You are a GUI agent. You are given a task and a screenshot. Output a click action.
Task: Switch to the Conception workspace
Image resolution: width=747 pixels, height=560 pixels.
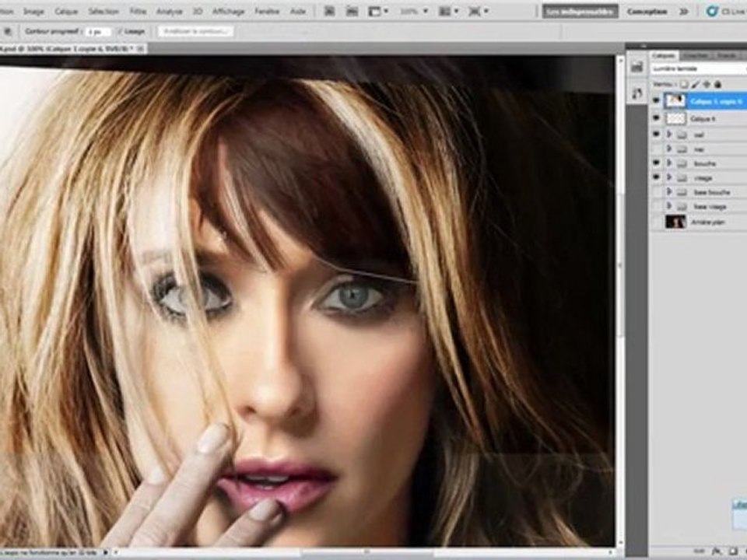647,12
